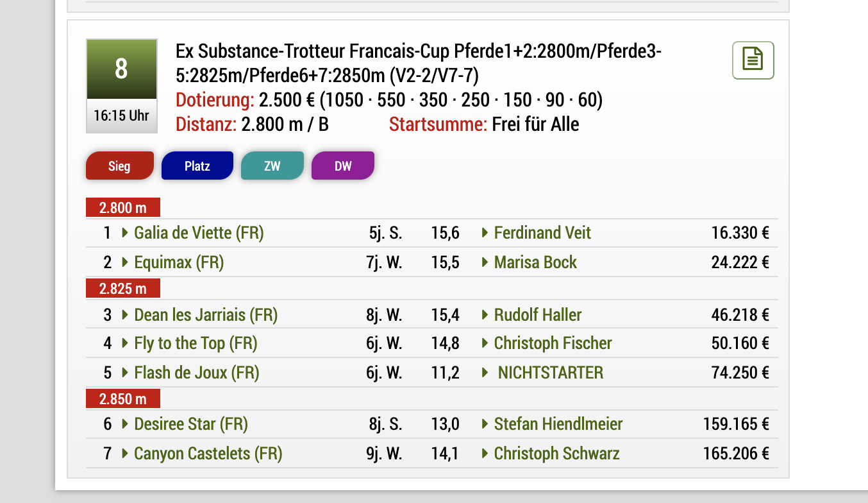Screen dimensions: 868x503
Task: Click the arrow icon before Ferdinand Veit
Action: click(x=485, y=233)
